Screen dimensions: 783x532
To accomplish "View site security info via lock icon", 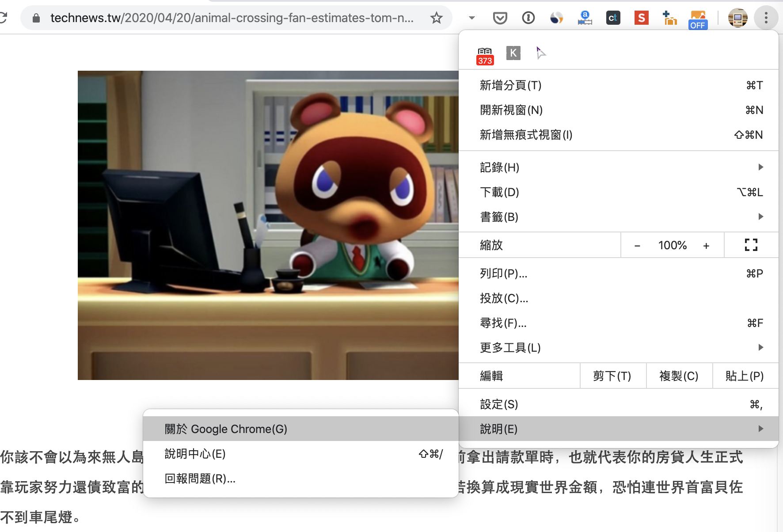I will click(x=36, y=18).
